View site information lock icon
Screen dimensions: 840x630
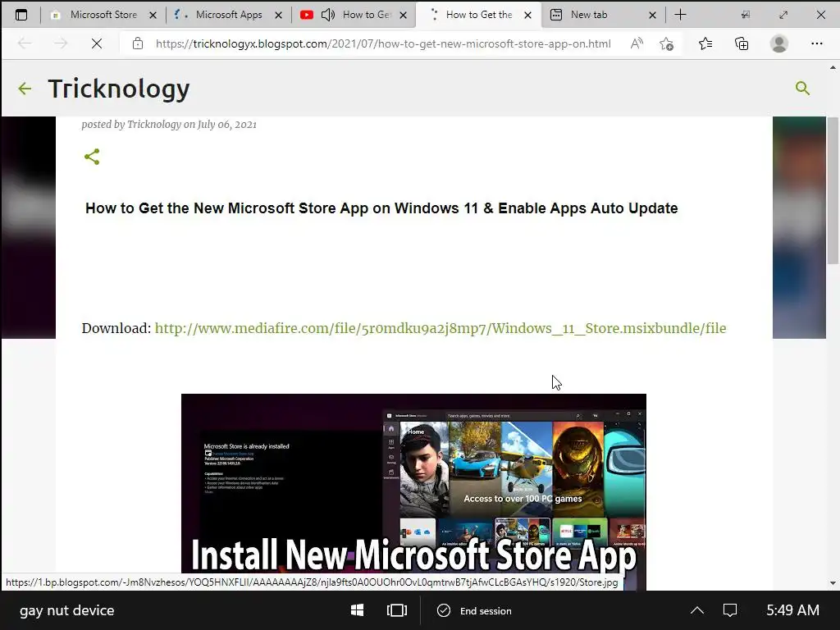coord(138,43)
